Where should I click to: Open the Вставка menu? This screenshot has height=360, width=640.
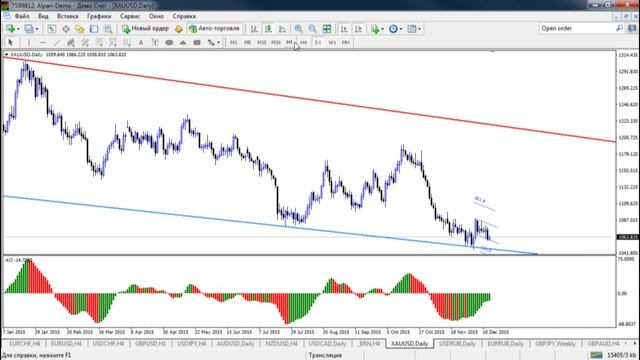tap(67, 16)
